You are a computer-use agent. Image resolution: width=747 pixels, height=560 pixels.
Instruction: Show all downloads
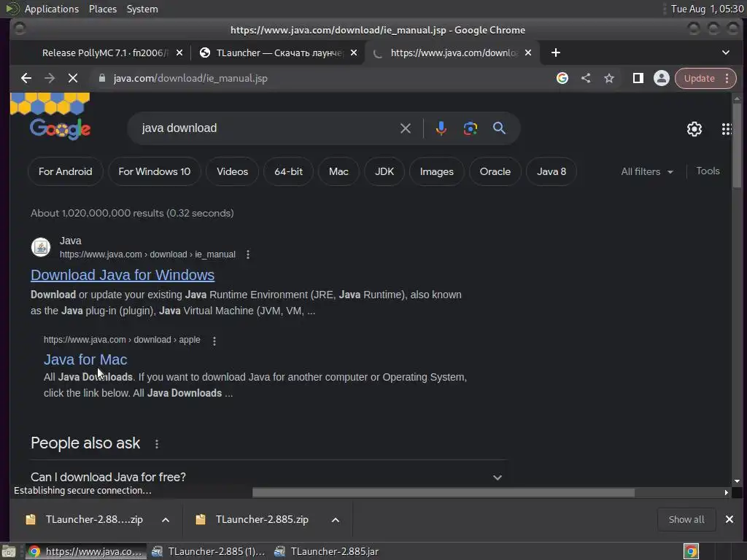[686, 519]
